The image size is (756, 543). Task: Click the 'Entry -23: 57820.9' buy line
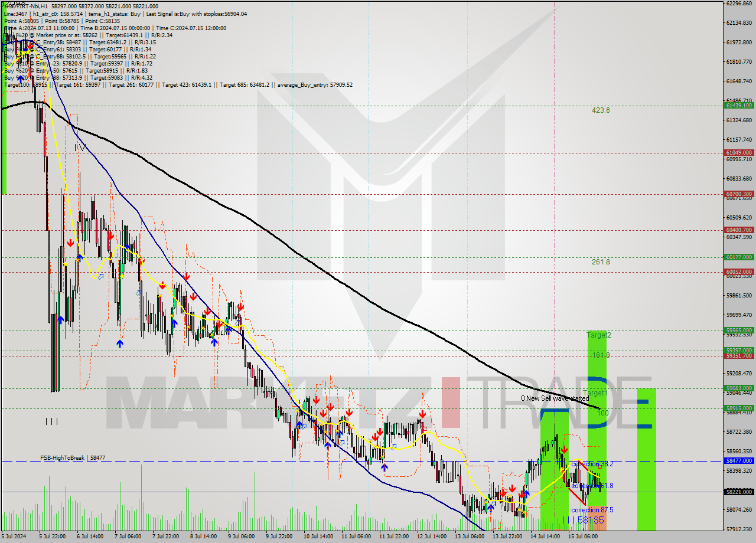[79, 63]
